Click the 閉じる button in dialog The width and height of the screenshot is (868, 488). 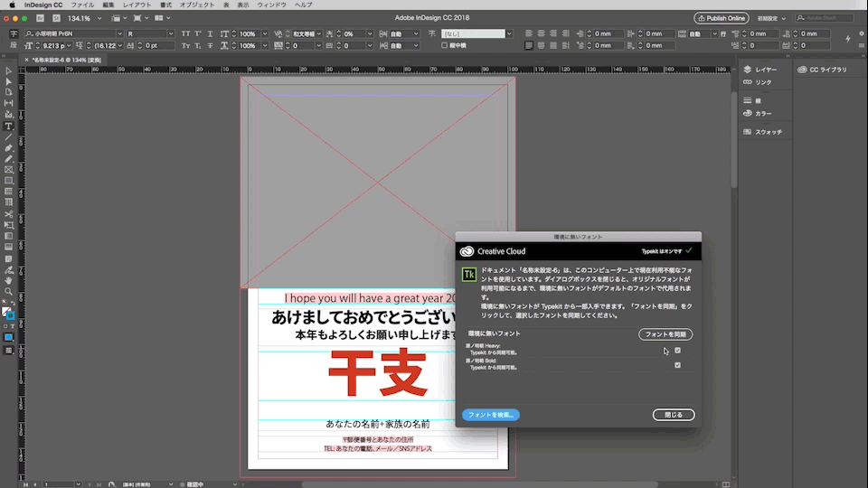[673, 415]
